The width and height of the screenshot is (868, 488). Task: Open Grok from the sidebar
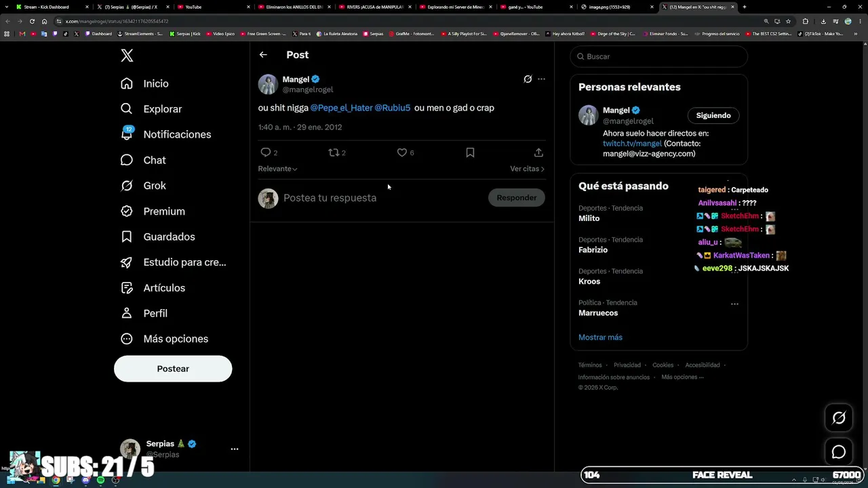click(x=143, y=186)
